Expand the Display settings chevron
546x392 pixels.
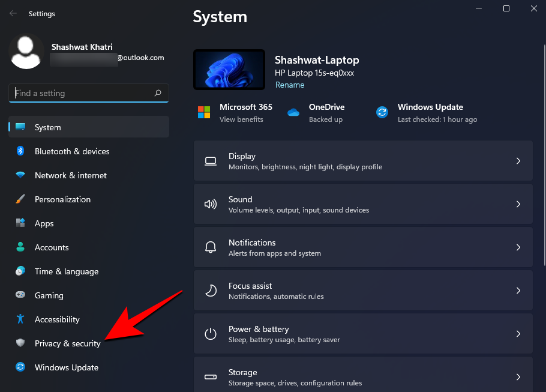[x=518, y=161]
